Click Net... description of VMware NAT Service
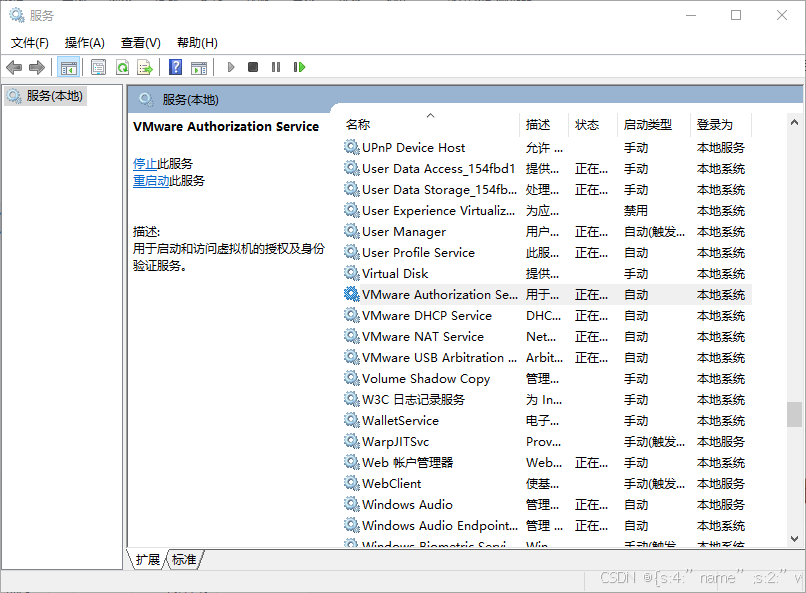Screen dimensions: 806x593 pyautogui.click(x=541, y=337)
